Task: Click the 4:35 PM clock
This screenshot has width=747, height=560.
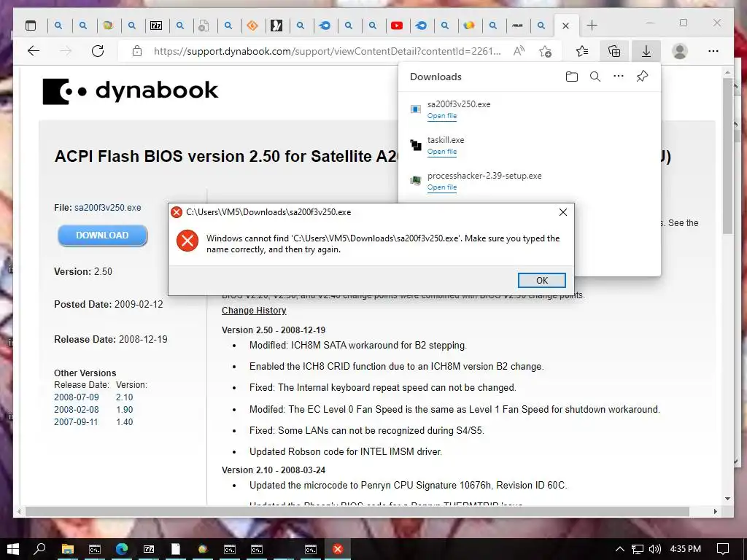Action: 685,549
